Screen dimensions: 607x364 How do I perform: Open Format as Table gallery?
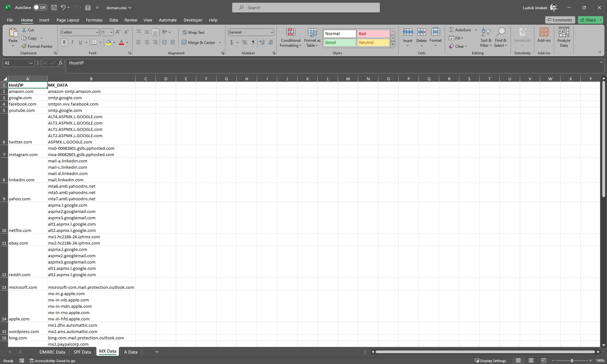[312, 38]
